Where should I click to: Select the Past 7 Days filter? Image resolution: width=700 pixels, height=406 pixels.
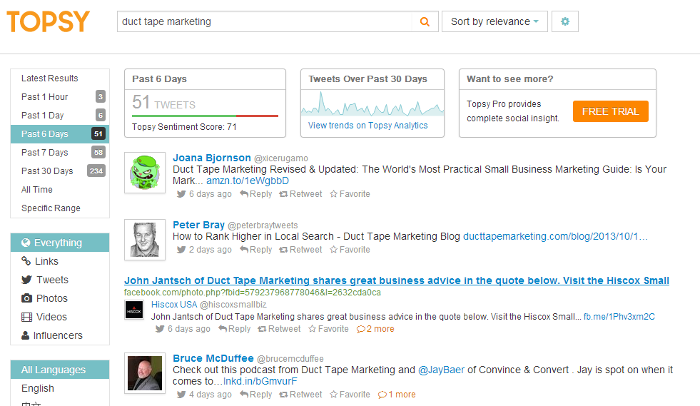[60, 152]
